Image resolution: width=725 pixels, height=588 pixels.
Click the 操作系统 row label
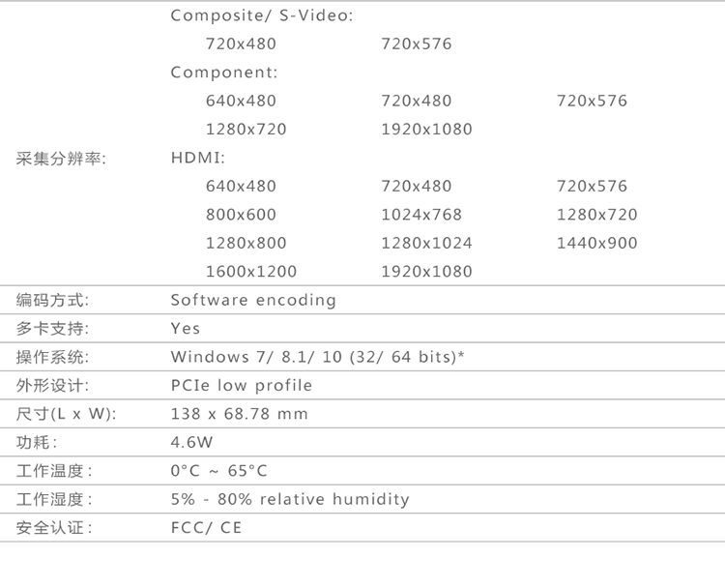coord(53,357)
